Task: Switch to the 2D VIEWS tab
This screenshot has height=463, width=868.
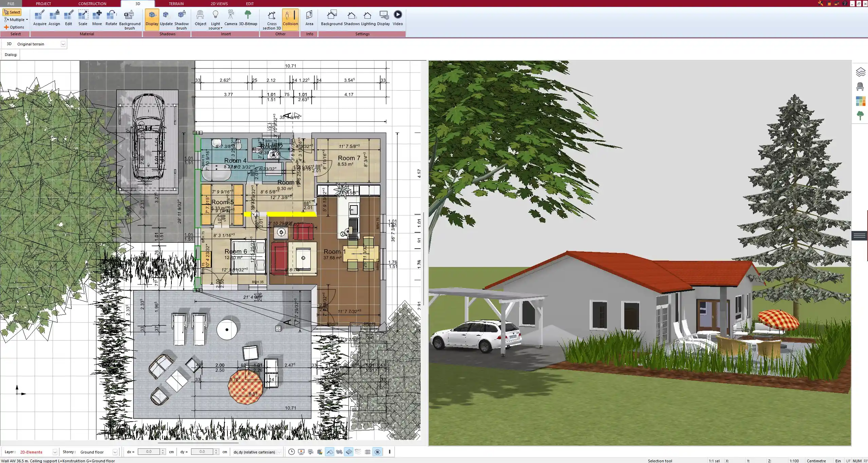Action: tap(219, 3)
